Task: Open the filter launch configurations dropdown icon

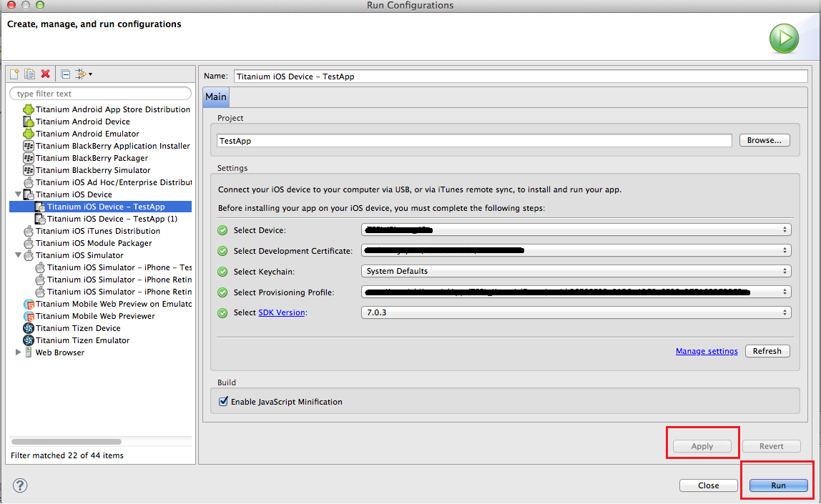Action: pos(84,74)
